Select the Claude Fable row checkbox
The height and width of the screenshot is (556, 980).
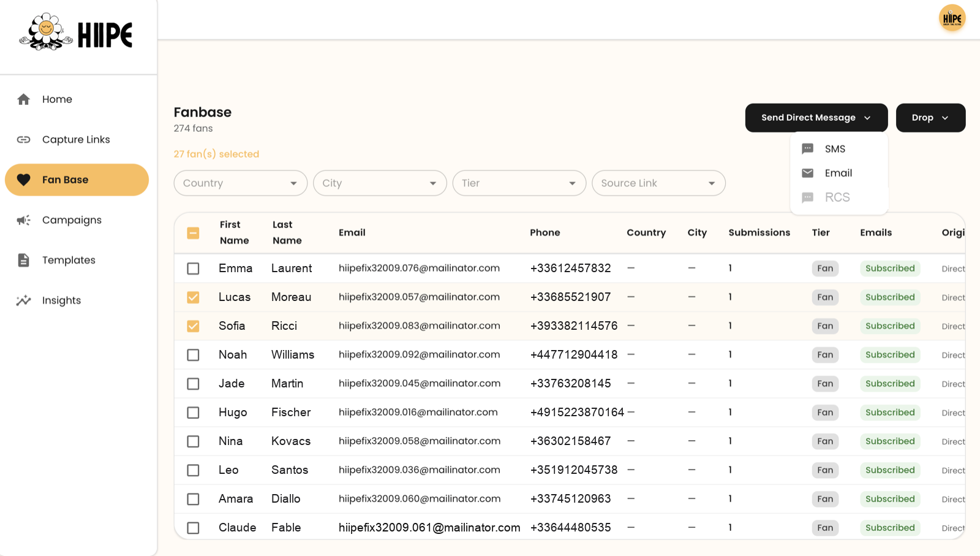tap(193, 528)
